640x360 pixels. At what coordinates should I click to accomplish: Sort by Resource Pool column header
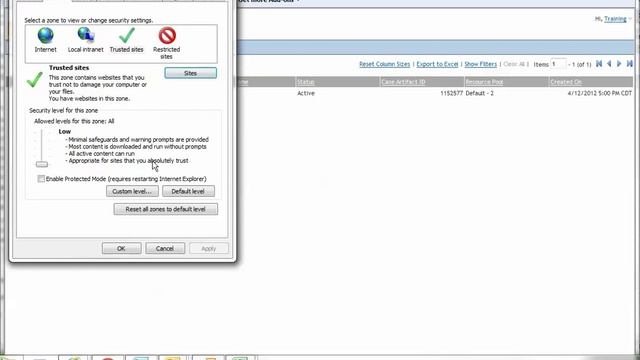(x=484, y=82)
